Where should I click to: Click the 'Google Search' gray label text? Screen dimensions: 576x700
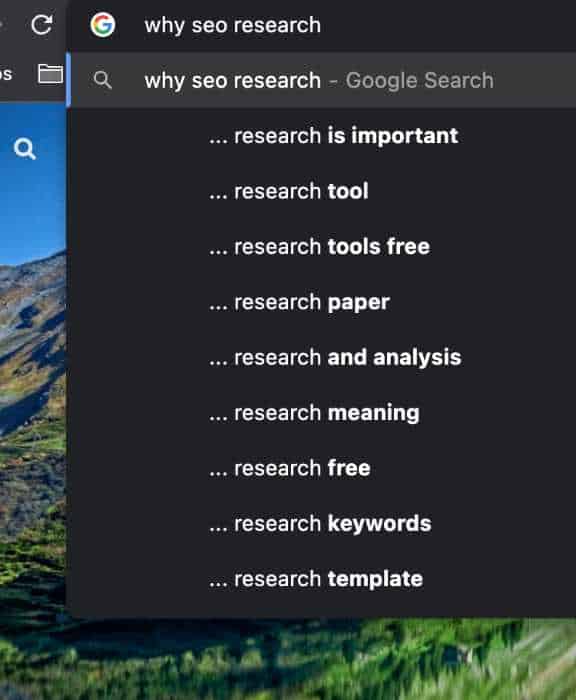(x=420, y=81)
